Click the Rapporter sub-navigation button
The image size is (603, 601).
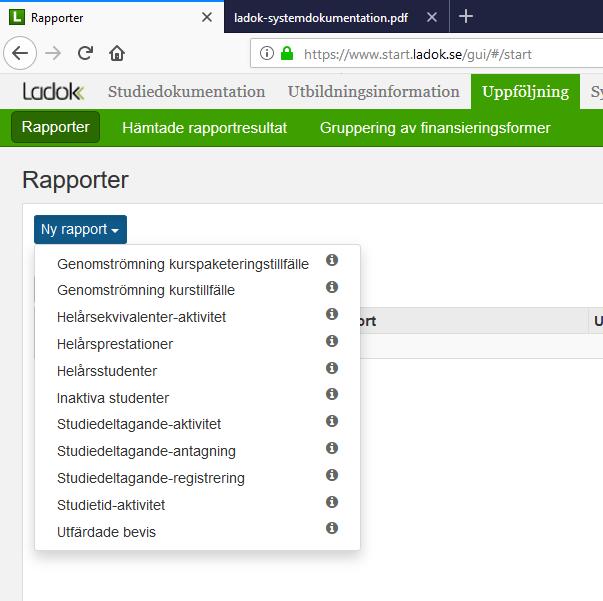[56, 127]
